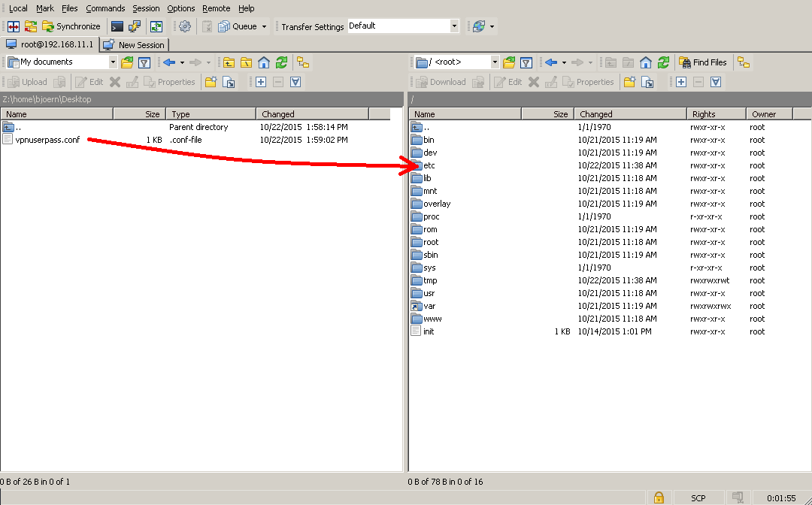The width and height of the screenshot is (812, 505).
Task: Open the Commands menu
Action: 105,8
